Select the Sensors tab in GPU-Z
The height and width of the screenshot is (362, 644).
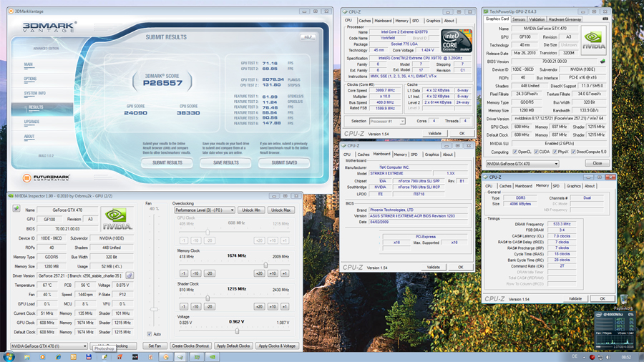point(519,19)
